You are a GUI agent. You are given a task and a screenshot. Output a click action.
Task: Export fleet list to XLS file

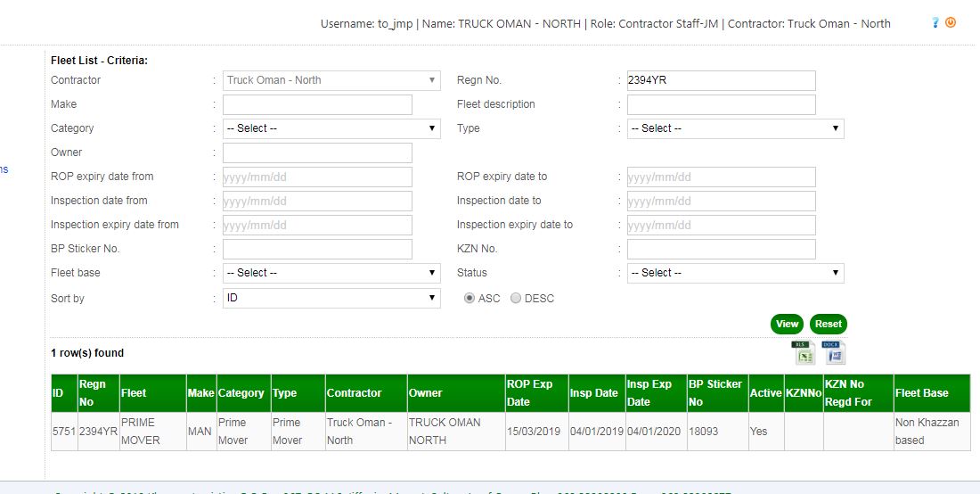803,353
